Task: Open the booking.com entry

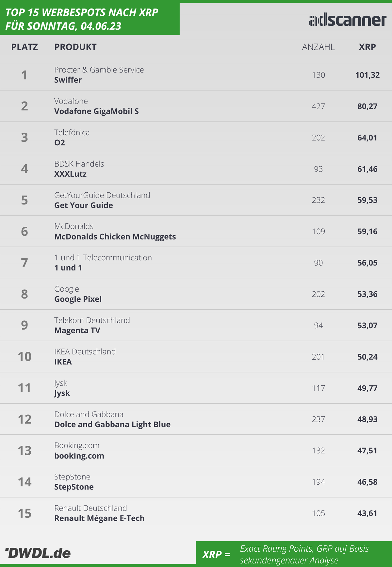Action: tap(196, 450)
